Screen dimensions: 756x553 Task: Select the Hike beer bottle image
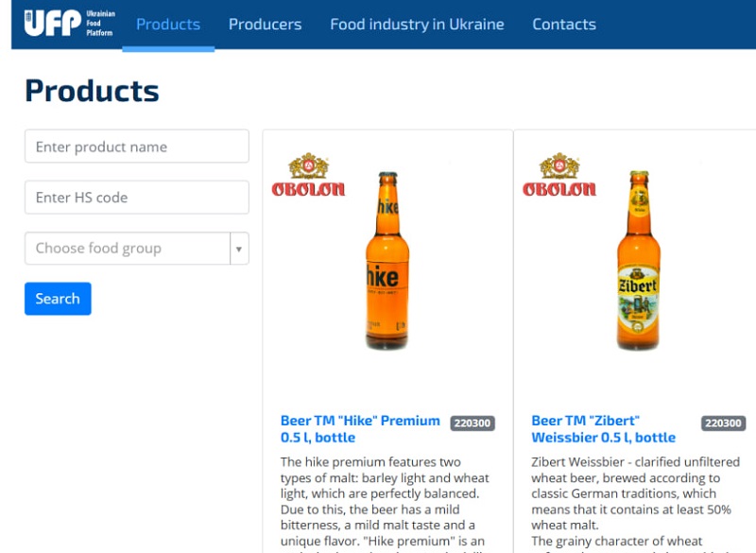tap(387, 261)
